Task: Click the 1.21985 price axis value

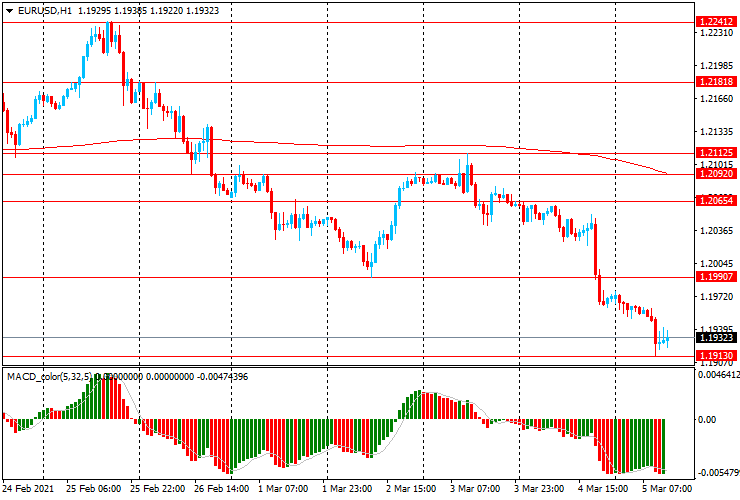Action: pyautogui.click(x=717, y=66)
